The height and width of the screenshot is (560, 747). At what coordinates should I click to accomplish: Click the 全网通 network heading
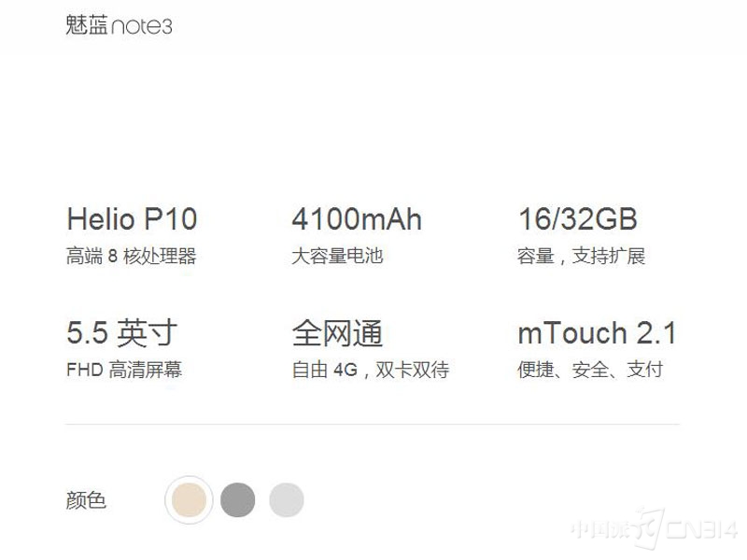337,332
